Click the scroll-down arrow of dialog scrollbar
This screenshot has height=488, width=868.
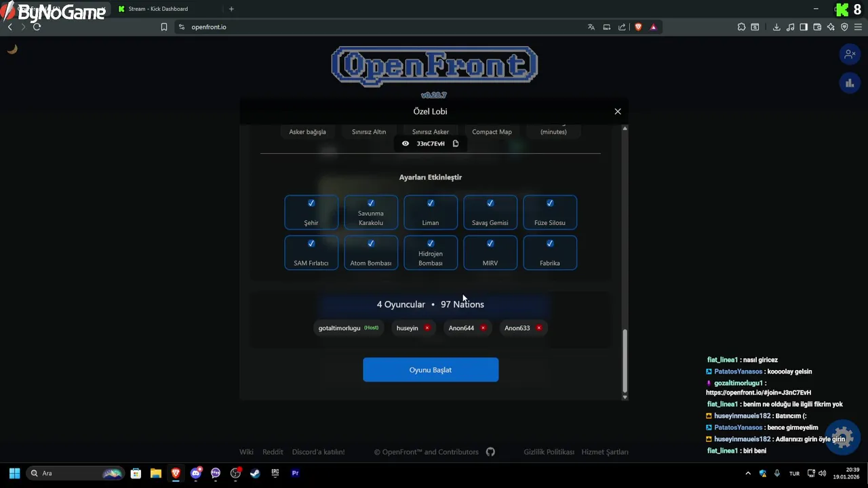625,397
